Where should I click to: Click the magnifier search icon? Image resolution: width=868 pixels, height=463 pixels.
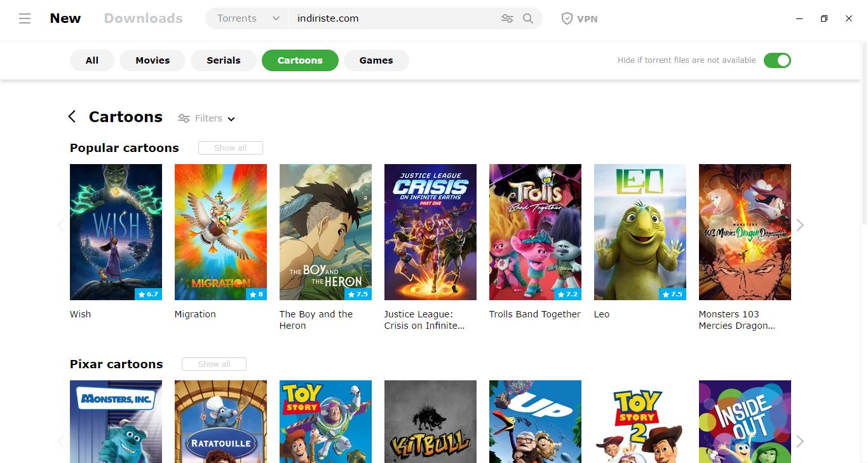pos(528,18)
